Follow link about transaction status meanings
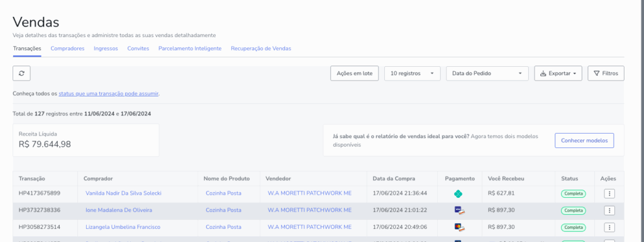The image size is (644, 242). (x=108, y=93)
